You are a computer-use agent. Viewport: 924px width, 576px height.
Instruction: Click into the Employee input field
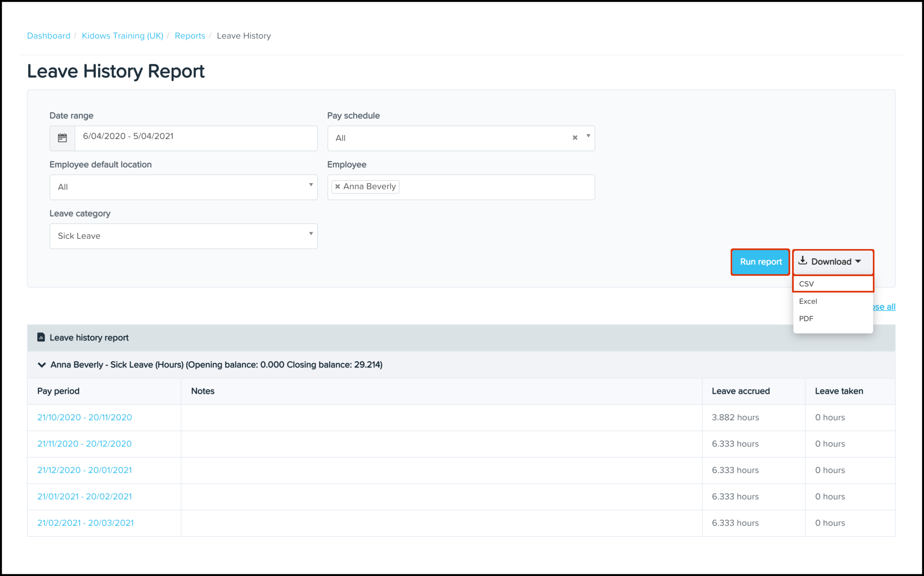pos(495,187)
